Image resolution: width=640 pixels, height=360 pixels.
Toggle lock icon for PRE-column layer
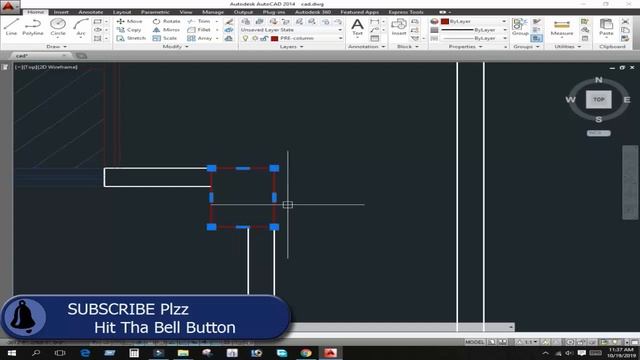pos(264,38)
